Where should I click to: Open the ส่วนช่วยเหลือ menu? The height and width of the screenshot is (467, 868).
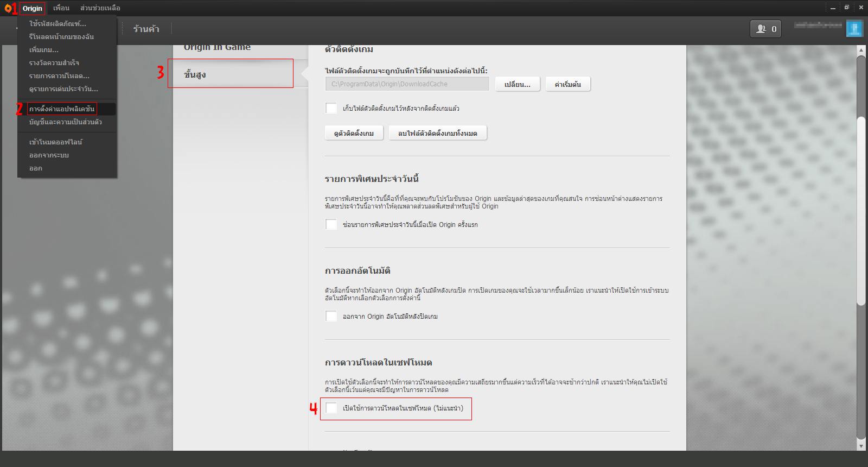(x=100, y=8)
